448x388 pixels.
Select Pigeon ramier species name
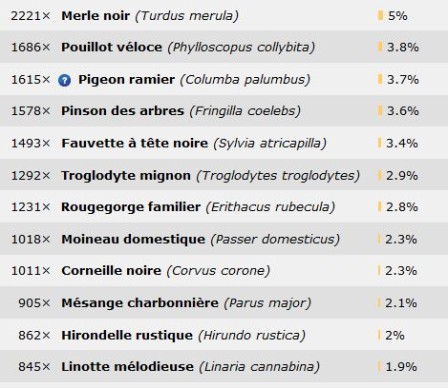[126, 80]
